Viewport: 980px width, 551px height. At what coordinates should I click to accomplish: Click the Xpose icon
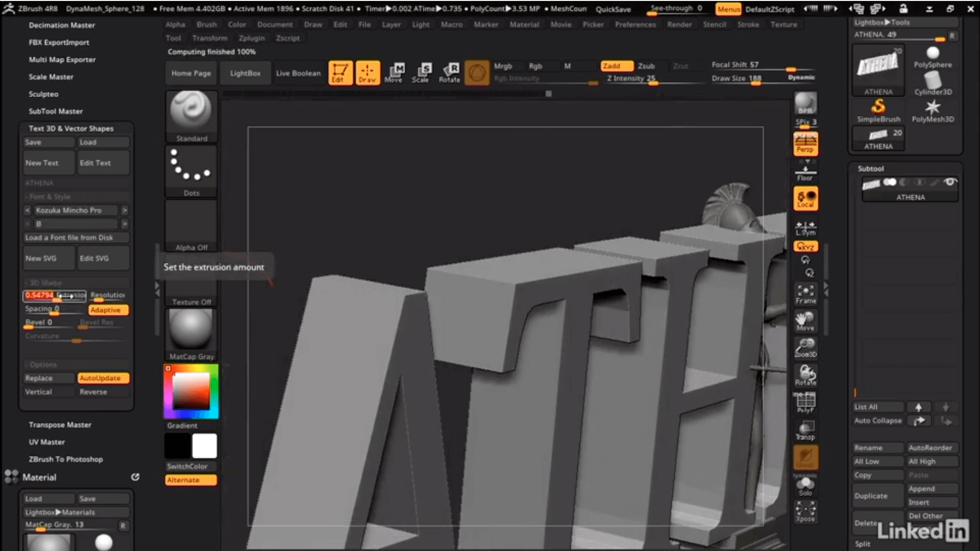(805, 512)
